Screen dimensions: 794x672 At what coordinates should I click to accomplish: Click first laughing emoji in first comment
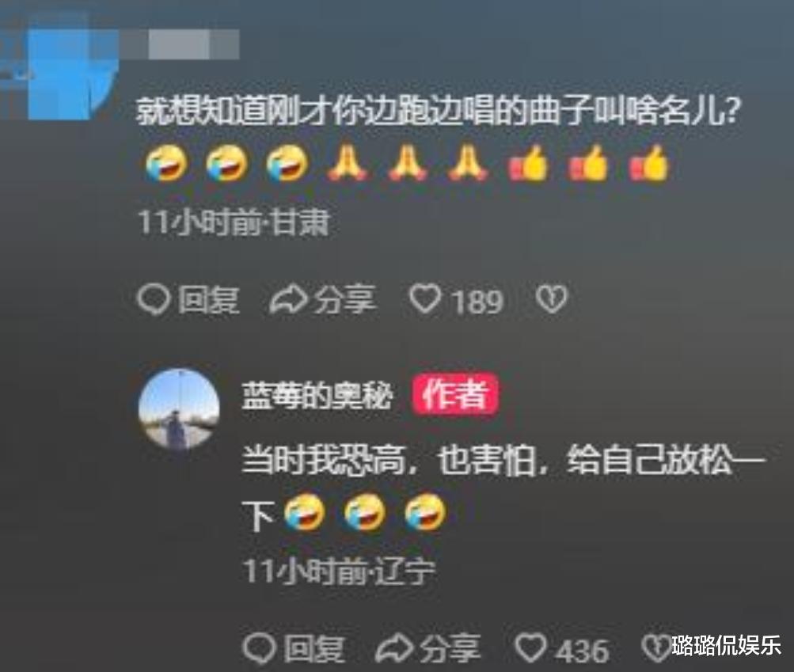coord(166,163)
